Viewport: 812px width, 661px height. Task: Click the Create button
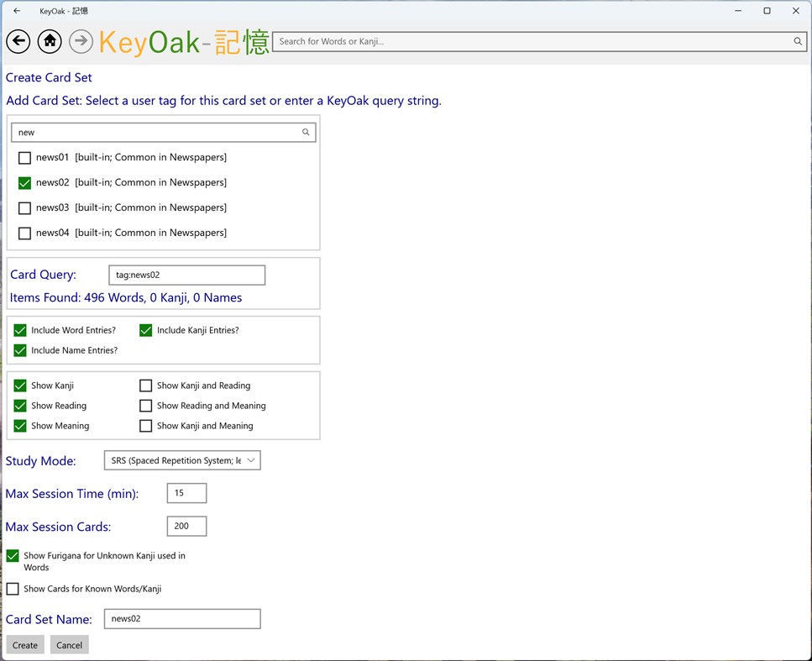coord(24,644)
